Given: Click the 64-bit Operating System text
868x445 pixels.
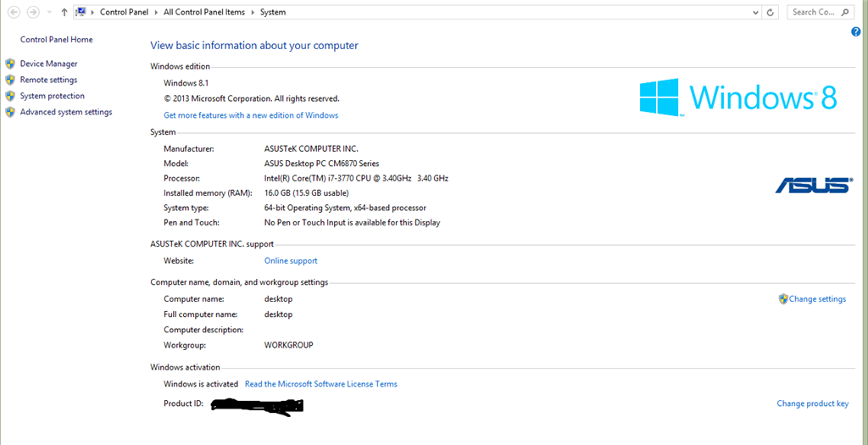Looking at the screenshot, I should [x=346, y=209].
